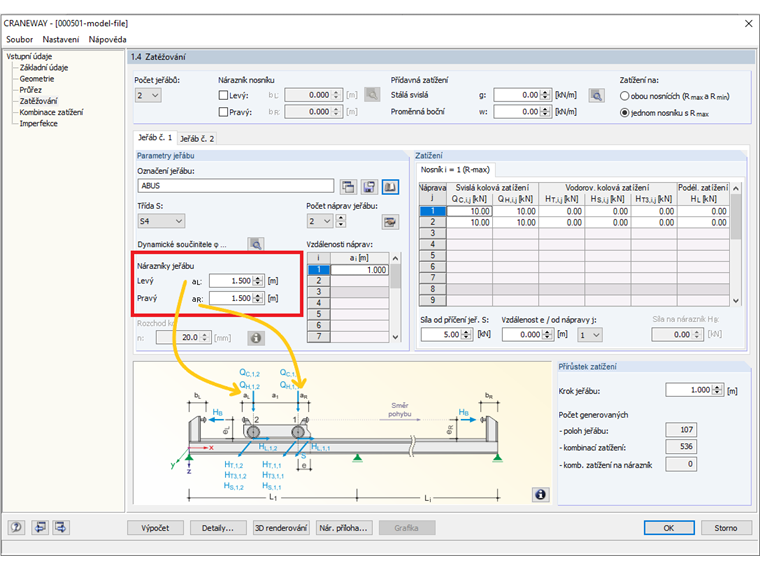
Task: Select Imperfekce in tree
Action: [x=39, y=124]
